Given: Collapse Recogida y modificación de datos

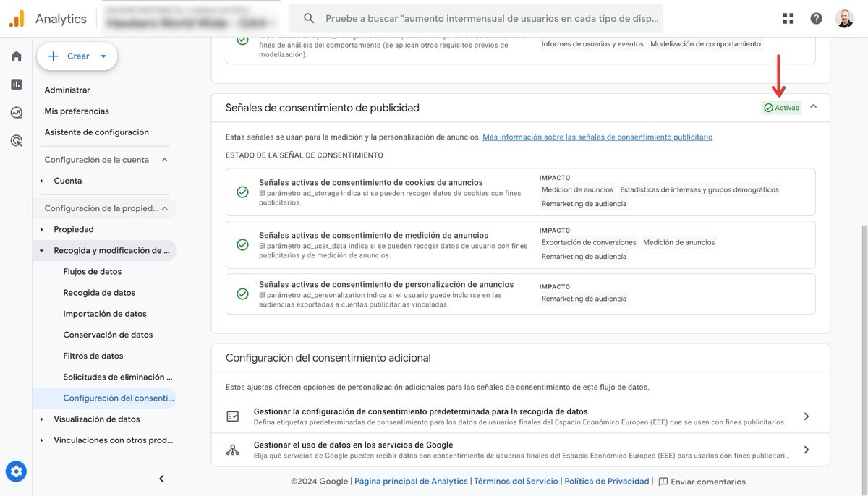Looking at the screenshot, I should [x=41, y=250].
